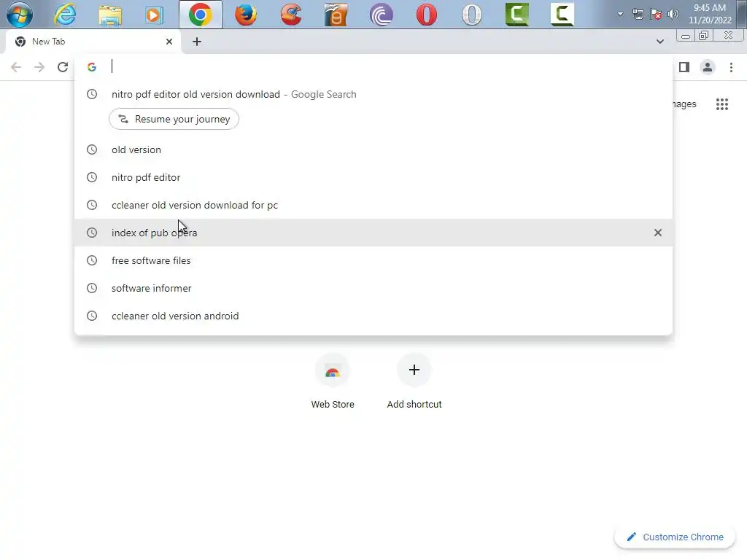The height and width of the screenshot is (560, 747).
Task: Open Windows Explorer from the taskbar
Action: coord(110,15)
